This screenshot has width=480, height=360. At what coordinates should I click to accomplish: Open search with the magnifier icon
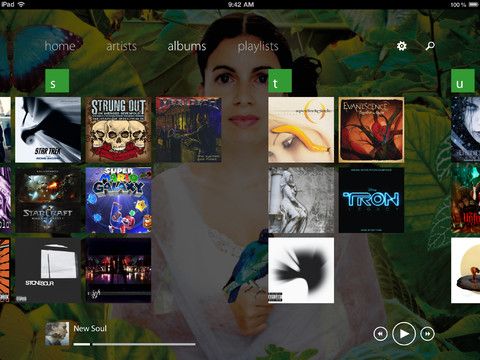point(430,46)
